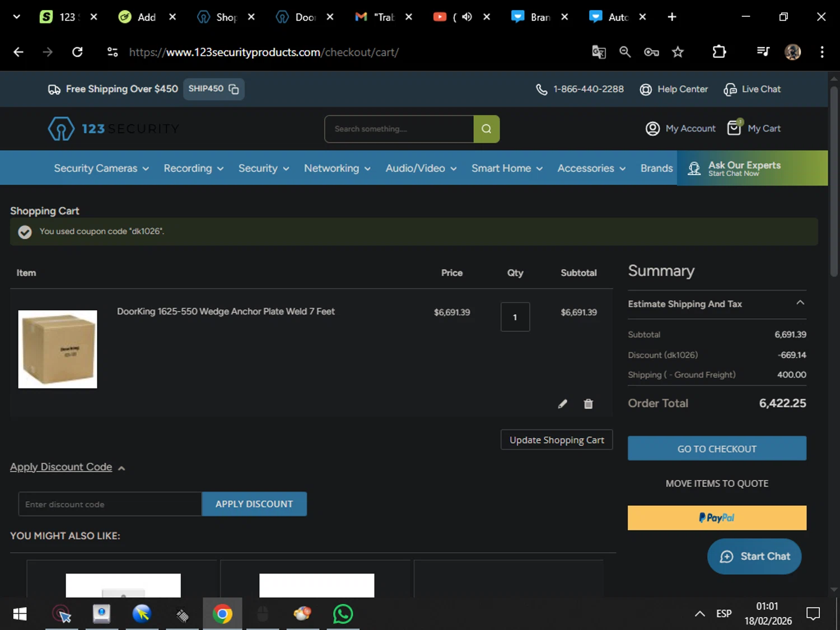Start Chat floating button
Viewport: 840px width, 630px height.
click(754, 556)
